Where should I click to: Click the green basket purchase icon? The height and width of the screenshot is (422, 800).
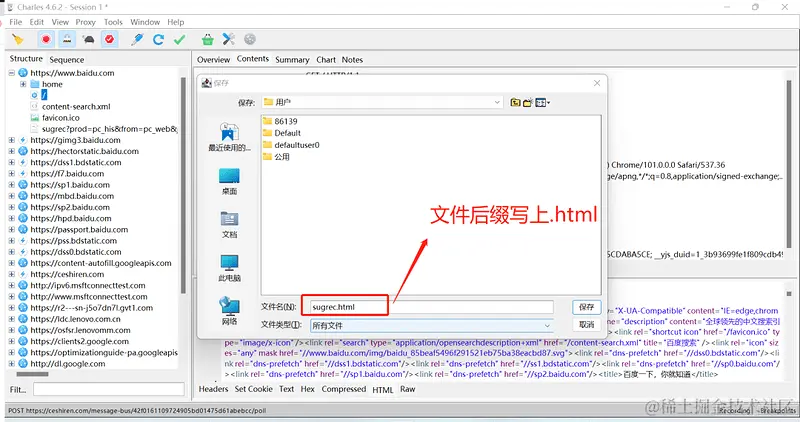tap(207, 39)
